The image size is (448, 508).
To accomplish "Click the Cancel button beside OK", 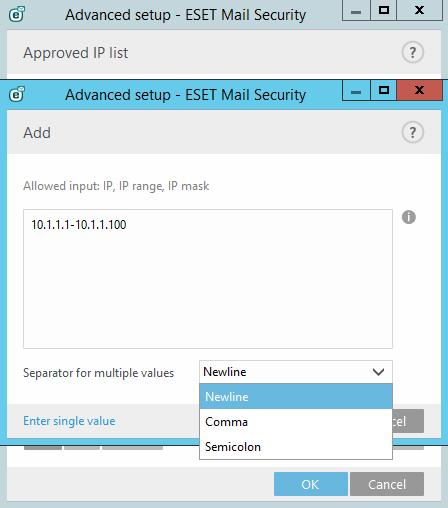I will point(387,484).
